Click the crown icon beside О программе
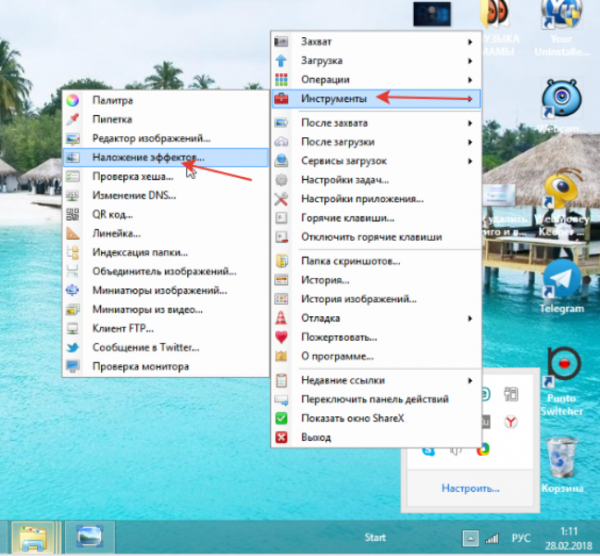This screenshot has width=600, height=556. click(x=281, y=356)
